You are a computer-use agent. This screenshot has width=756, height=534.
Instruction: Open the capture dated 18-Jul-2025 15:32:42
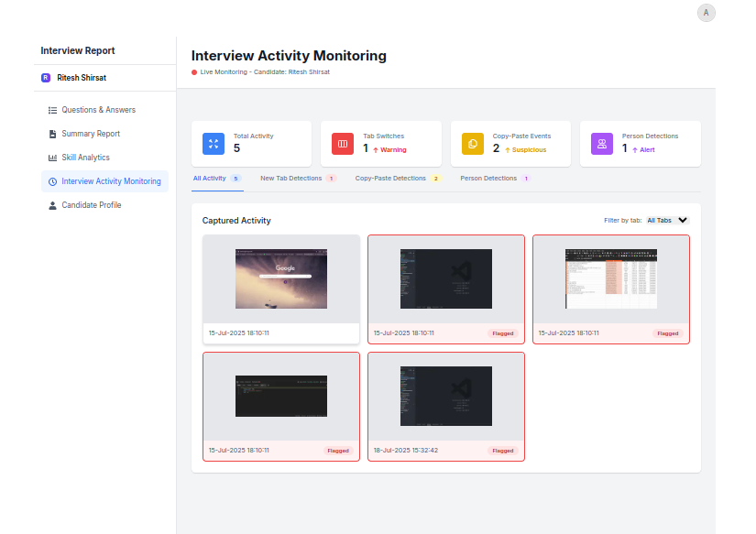(446, 397)
